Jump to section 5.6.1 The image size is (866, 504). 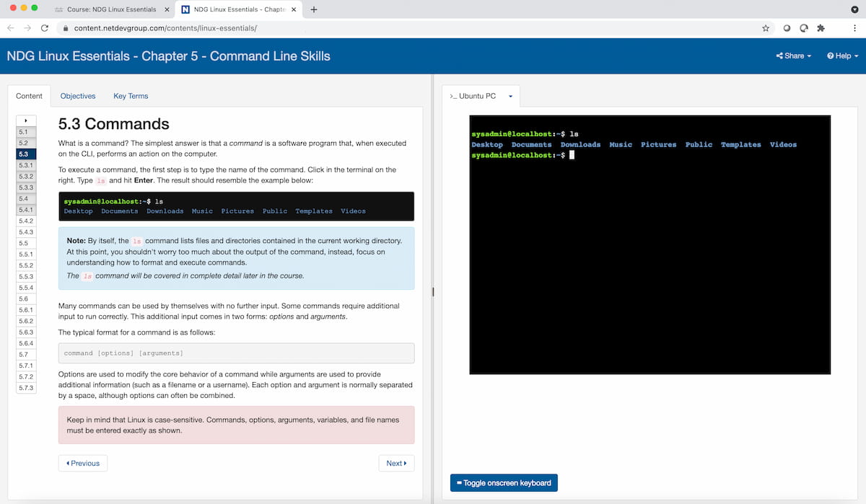(25, 310)
